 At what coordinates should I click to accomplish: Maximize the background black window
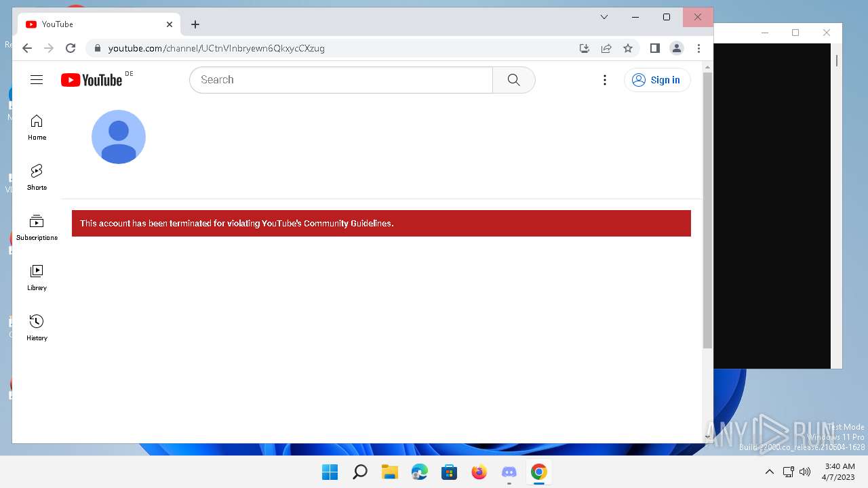pyautogui.click(x=795, y=33)
